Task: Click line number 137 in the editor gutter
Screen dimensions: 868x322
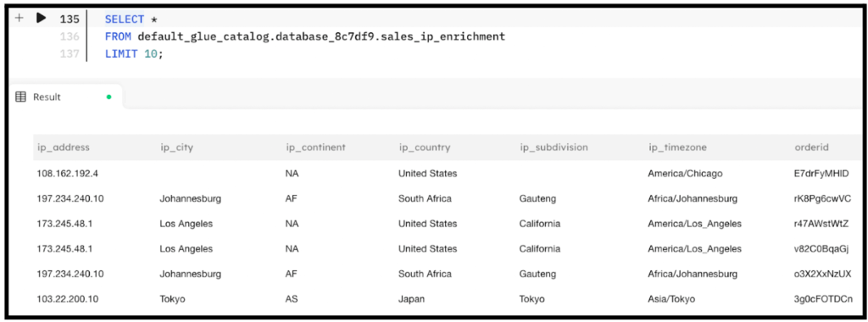Action: pos(70,55)
